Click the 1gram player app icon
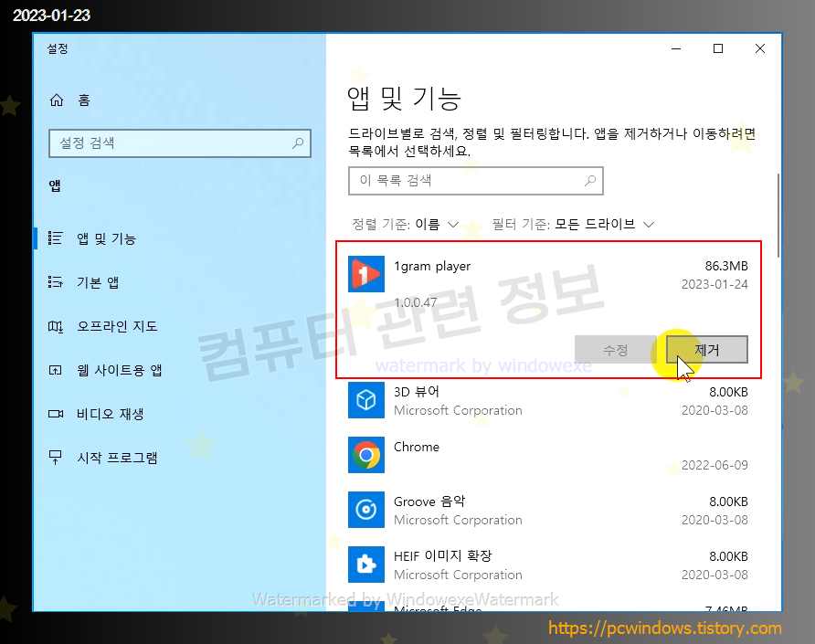The image size is (815, 644). pos(366,274)
